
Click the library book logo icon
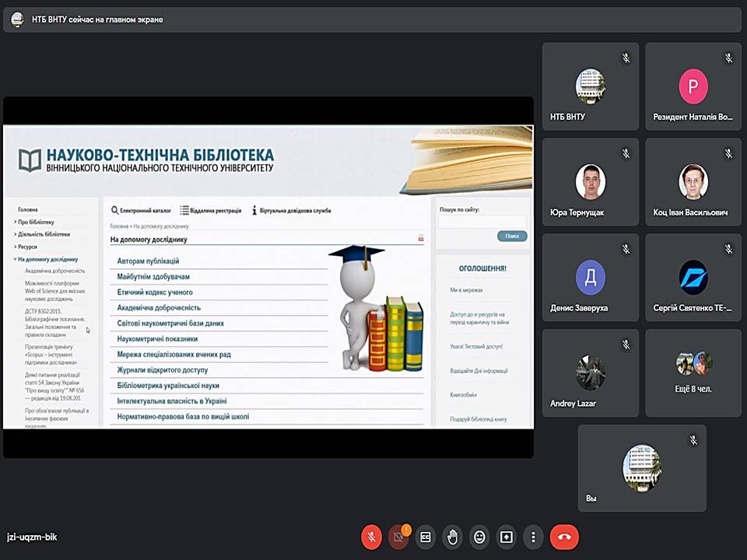click(x=30, y=160)
